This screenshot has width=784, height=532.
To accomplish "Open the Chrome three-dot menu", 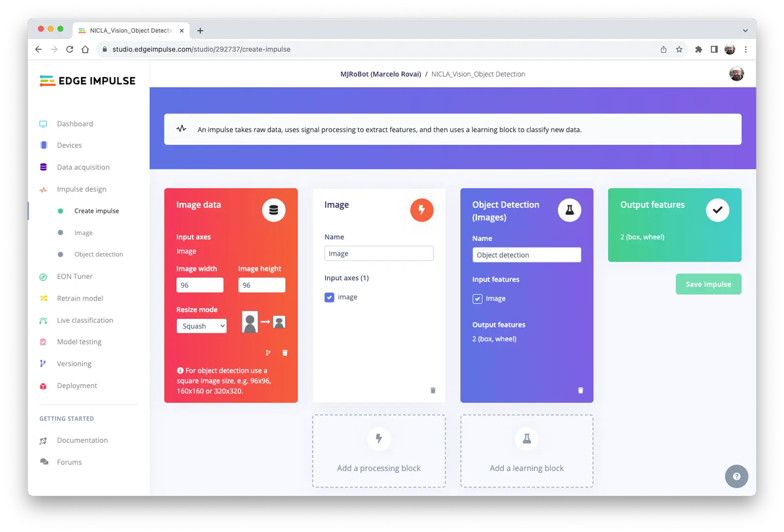I will pos(746,49).
